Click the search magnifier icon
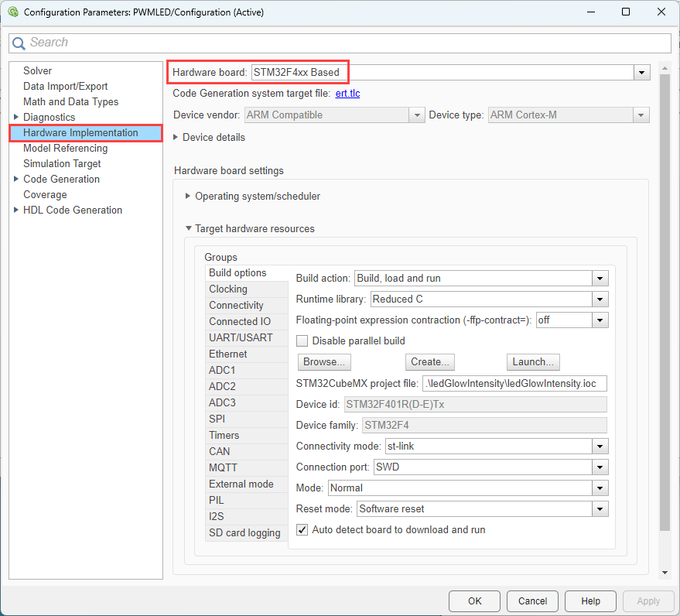The height and width of the screenshot is (616, 680). coord(19,43)
